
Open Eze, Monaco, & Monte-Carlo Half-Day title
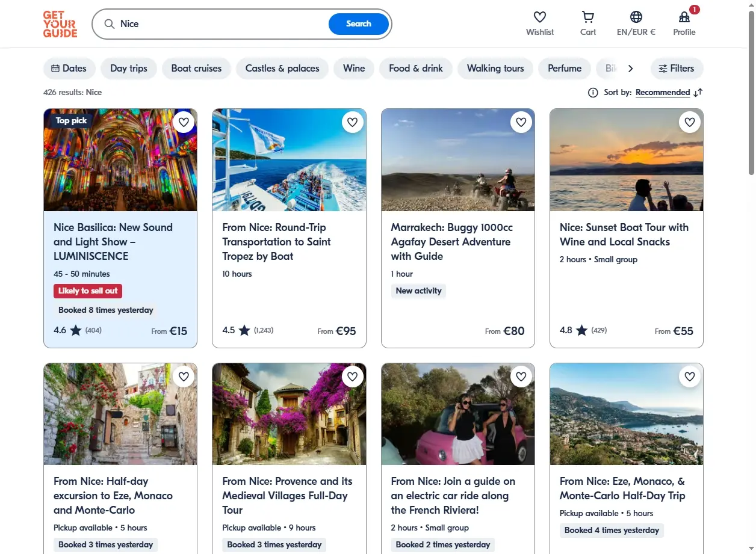tap(622, 488)
